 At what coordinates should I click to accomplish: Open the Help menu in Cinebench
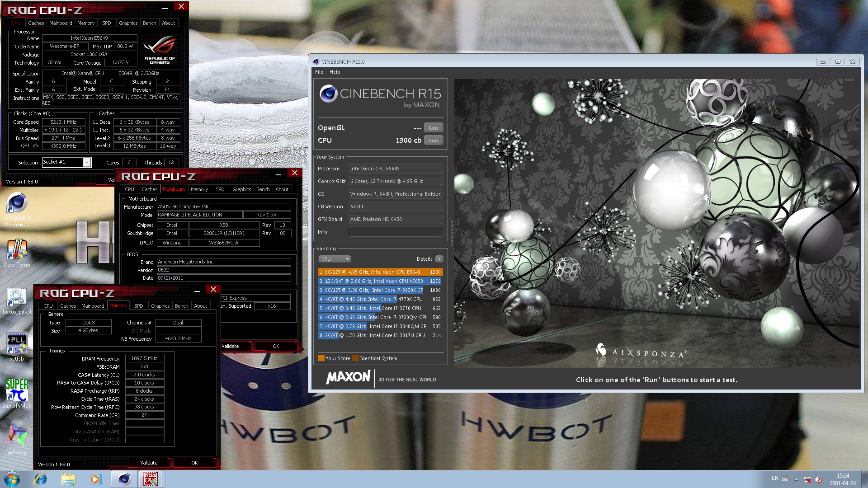335,72
